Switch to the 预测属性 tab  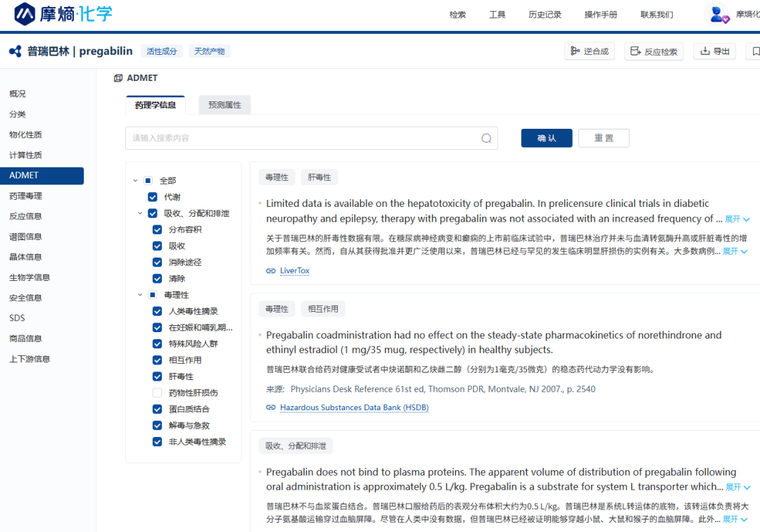tap(224, 105)
